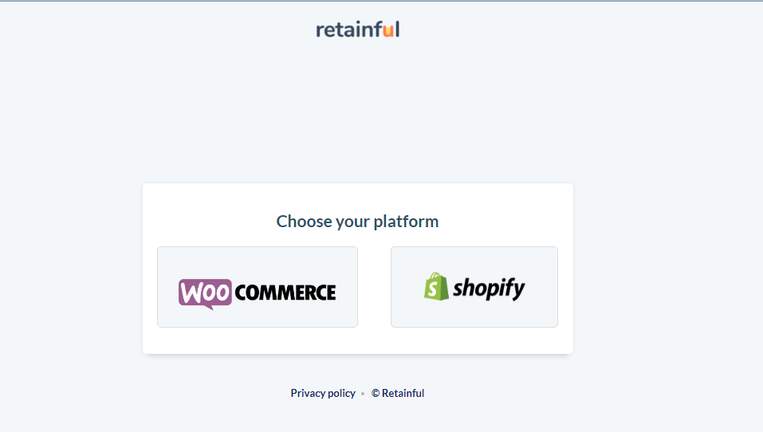The width and height of the screenshot is (763, 432).
Task: Click empty space inside the Shopify card
Action: 474,259
